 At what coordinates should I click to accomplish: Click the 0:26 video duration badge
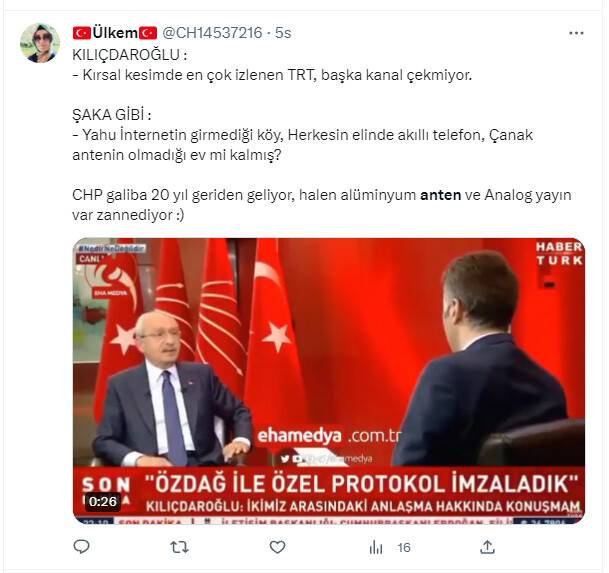click(x=103, y=502)
